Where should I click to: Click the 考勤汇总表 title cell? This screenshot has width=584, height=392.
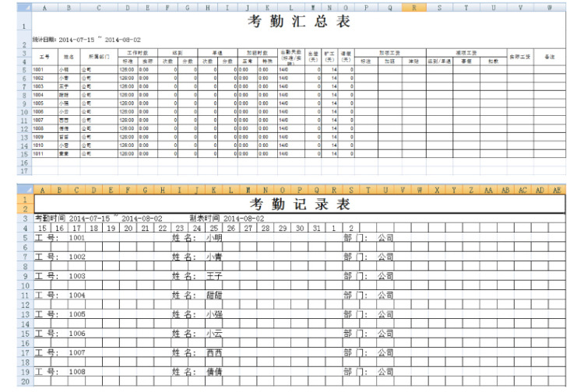click(x=298, y=22)
